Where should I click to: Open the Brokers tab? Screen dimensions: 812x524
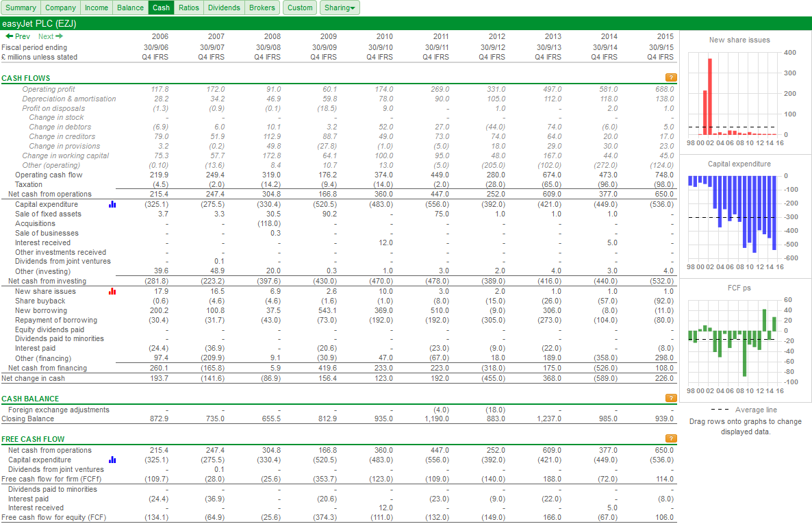coord(262,8)
